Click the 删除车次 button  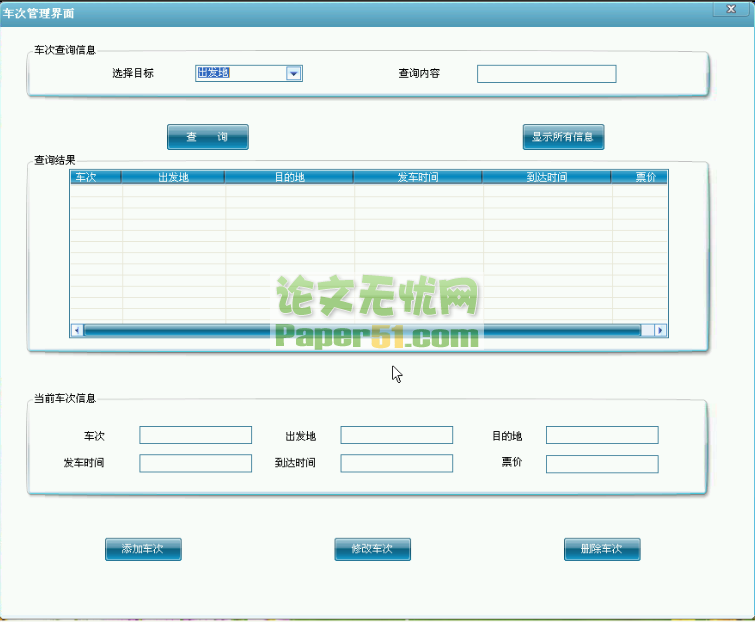pyautogui.click(x=602, y=549)
